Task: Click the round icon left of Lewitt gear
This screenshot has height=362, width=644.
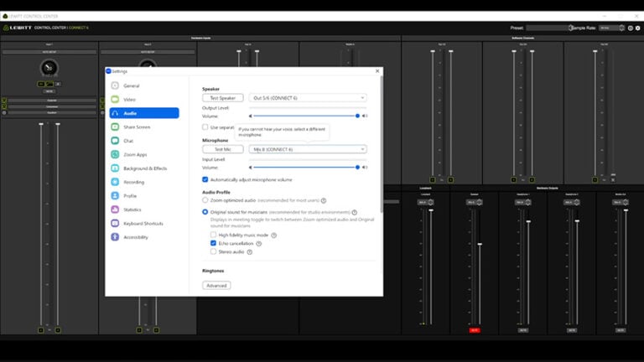Action: [631, 28]
